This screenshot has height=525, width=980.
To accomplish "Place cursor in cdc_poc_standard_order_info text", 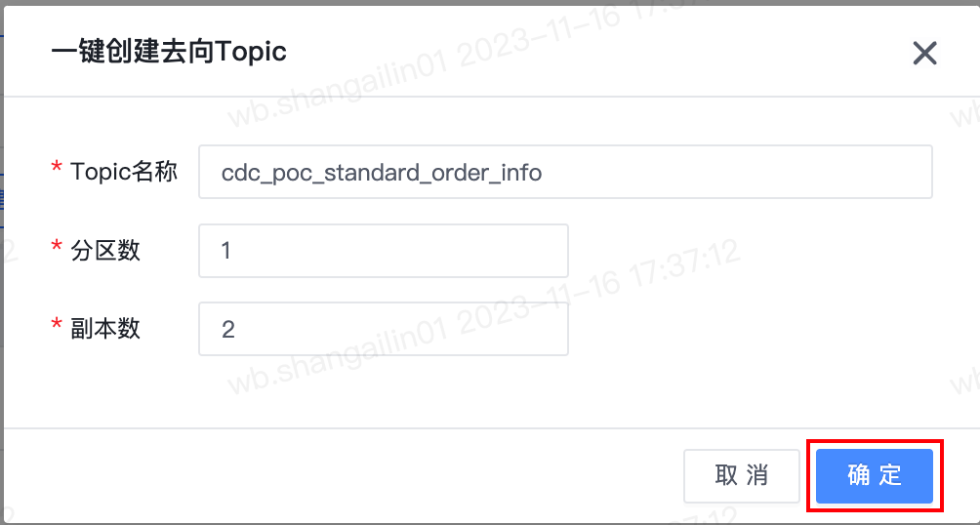I will tap(382, 173).
